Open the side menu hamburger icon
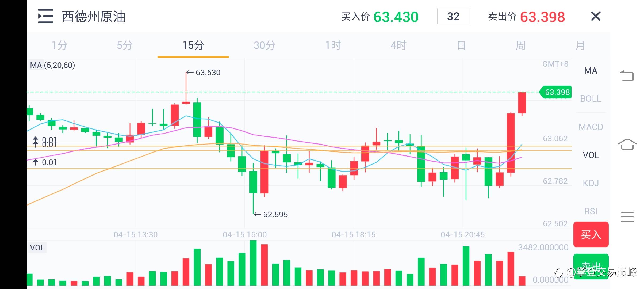The image size is (644, 289). pos(45,16)
